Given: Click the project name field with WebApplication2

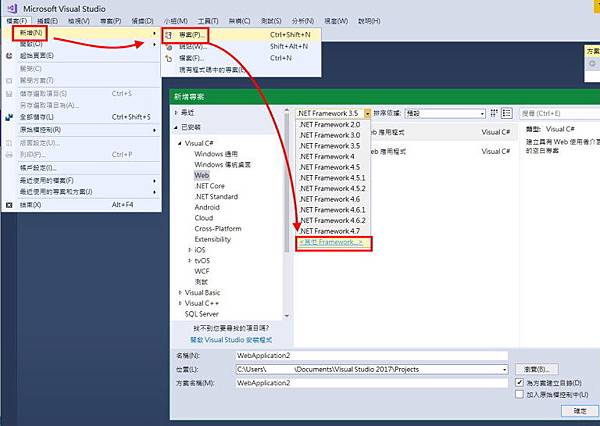Looking at the screenshot, I should [x=372, y=356].
